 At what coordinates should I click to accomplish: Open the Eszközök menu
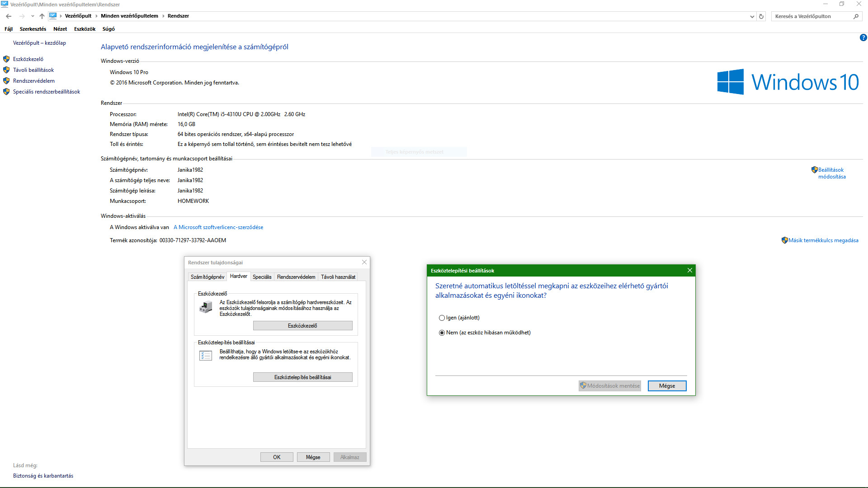(x=85, y=29)
